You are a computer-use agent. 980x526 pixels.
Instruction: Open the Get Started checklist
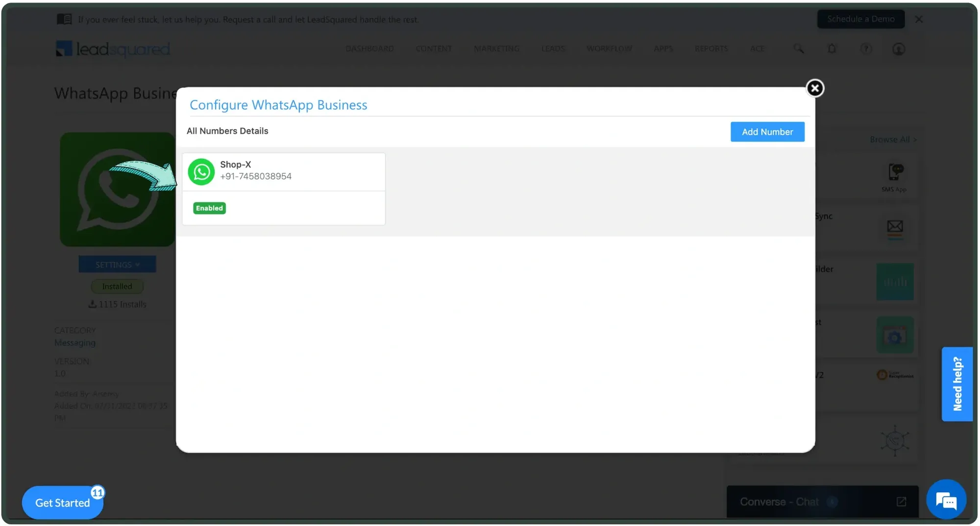[x=63, y=502]
